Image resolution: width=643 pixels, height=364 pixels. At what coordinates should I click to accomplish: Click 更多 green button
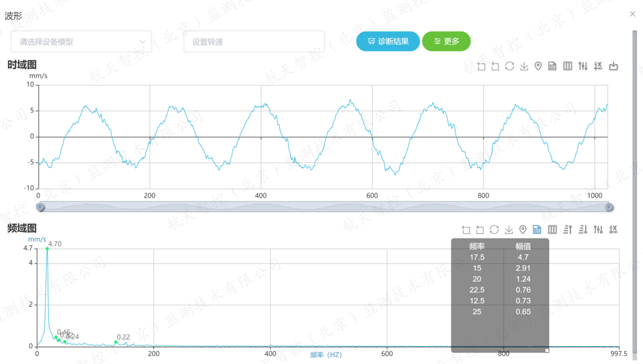coord(446,41)
